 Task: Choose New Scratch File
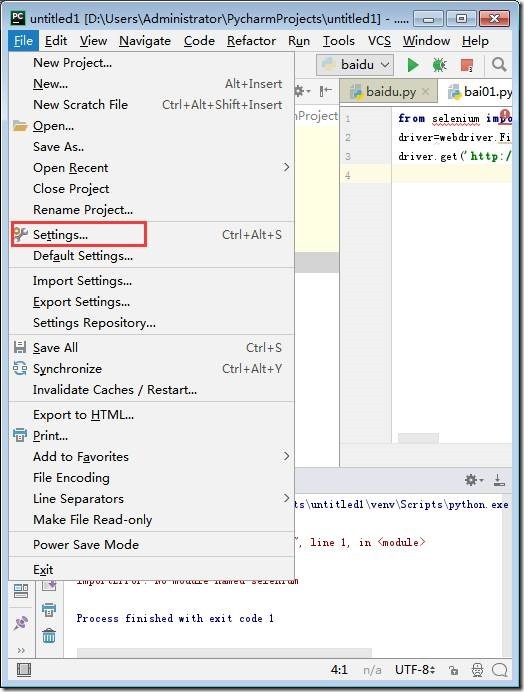[x=151, y=105]
